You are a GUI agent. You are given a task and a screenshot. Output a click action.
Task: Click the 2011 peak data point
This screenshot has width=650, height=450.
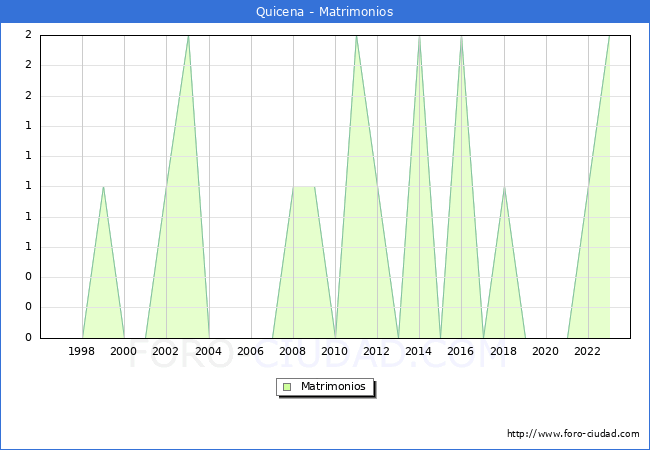point(357,36)
